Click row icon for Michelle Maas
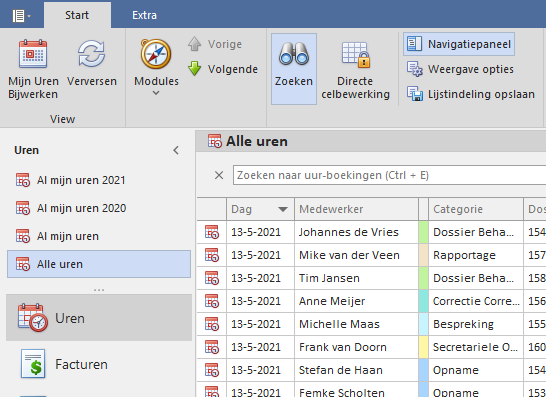The width and height of the screenshot is (546, 397). point(212,324)
